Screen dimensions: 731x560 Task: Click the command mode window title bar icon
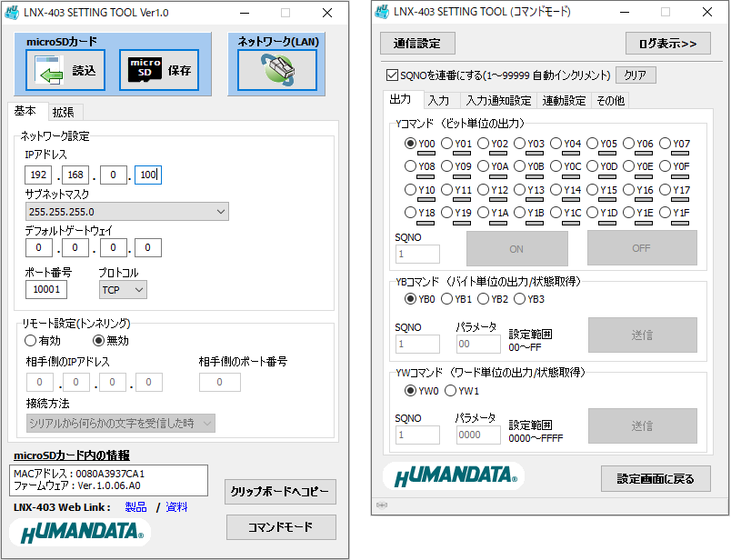point(383,13)
